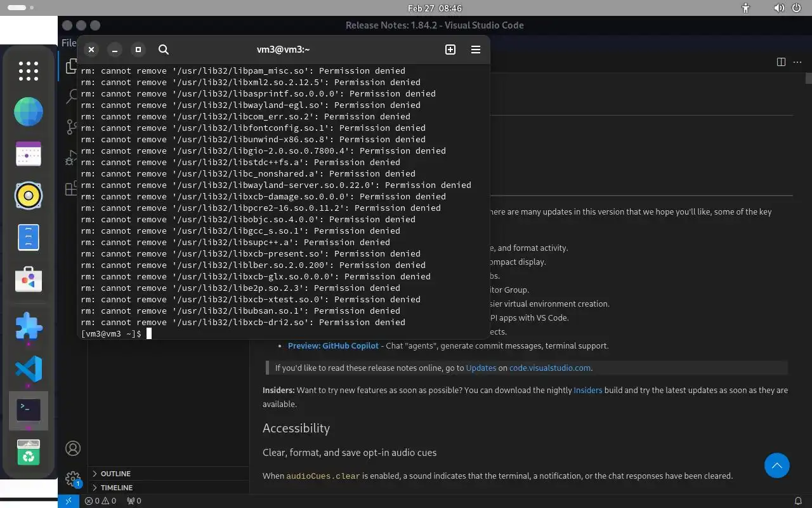Toggle split editor layout icon
This screenshot has height=508, width=812.
click(x=781, y=62)
